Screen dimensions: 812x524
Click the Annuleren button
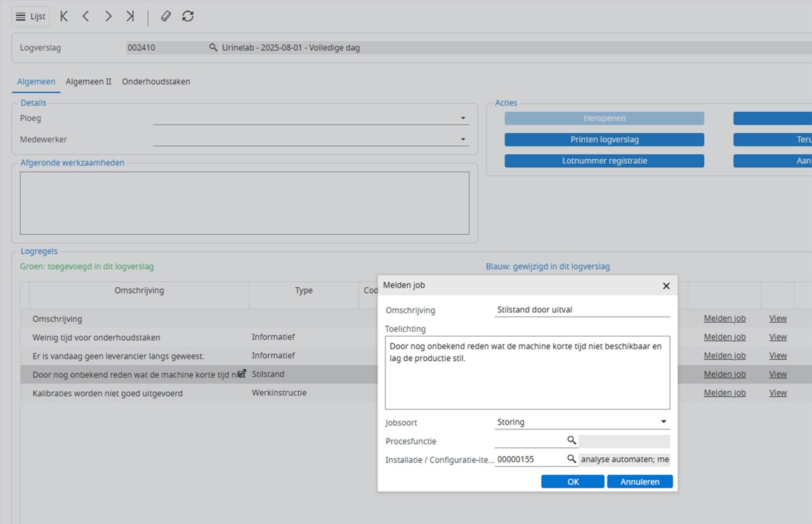tap(640, 481)
